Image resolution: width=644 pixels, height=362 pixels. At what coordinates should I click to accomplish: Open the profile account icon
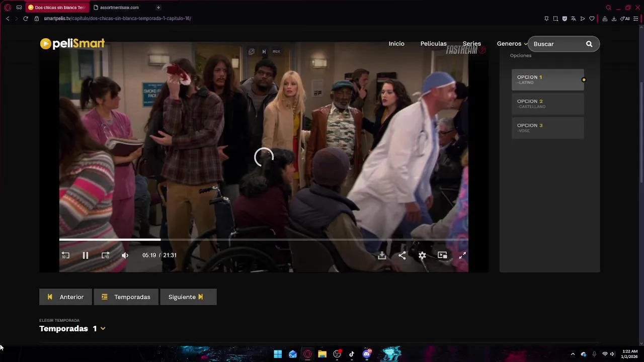click(x=605, y=19)
